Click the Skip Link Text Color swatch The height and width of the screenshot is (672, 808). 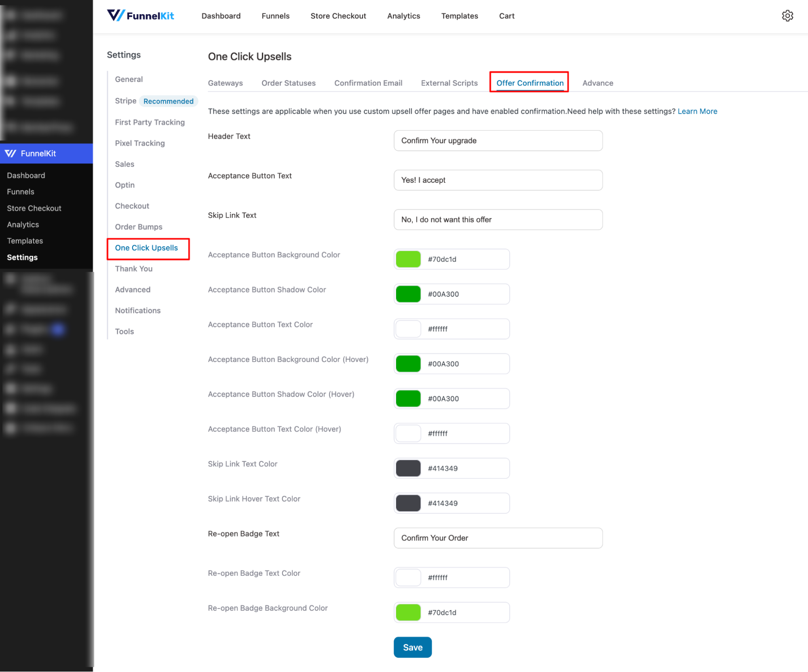click(408, 468)
